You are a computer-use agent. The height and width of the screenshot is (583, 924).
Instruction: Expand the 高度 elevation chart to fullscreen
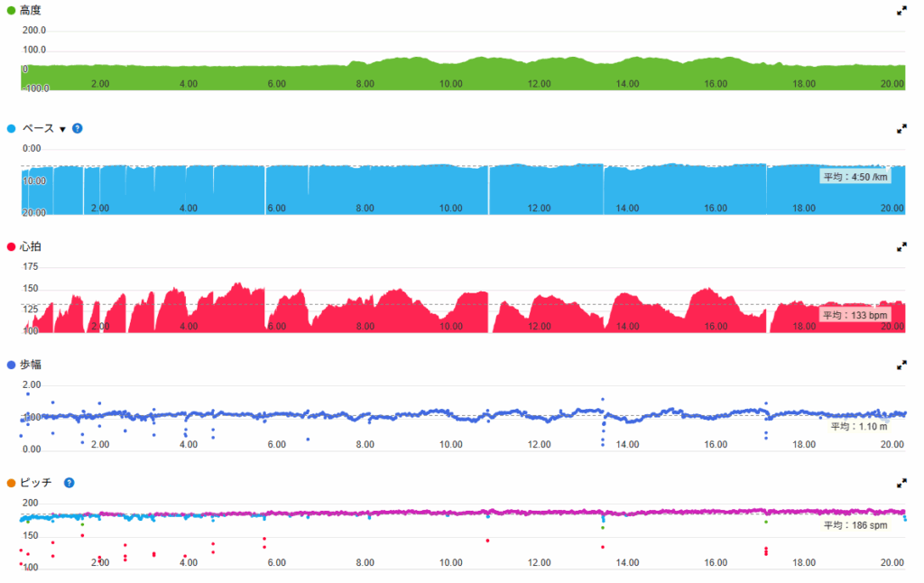(901, 11)
